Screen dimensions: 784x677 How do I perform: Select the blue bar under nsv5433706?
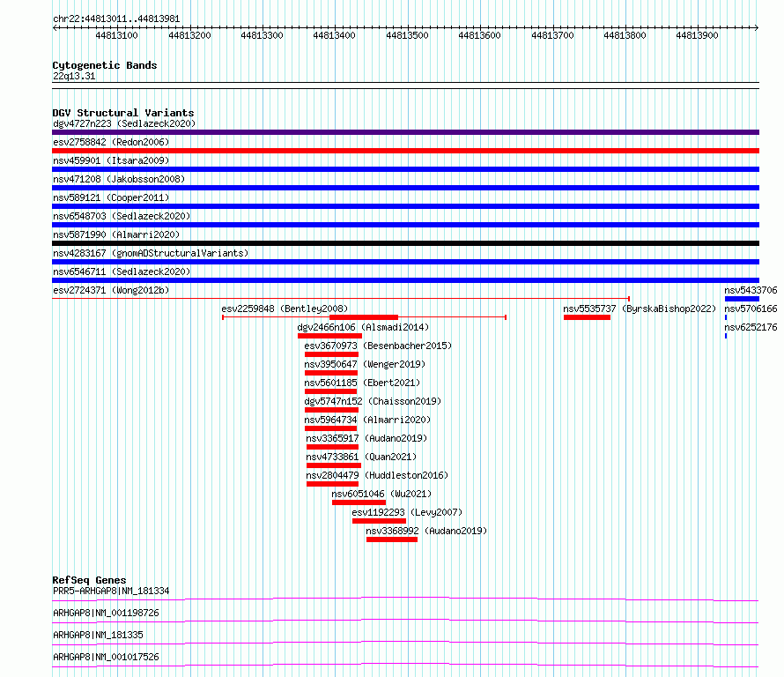[x=742, y=299]
